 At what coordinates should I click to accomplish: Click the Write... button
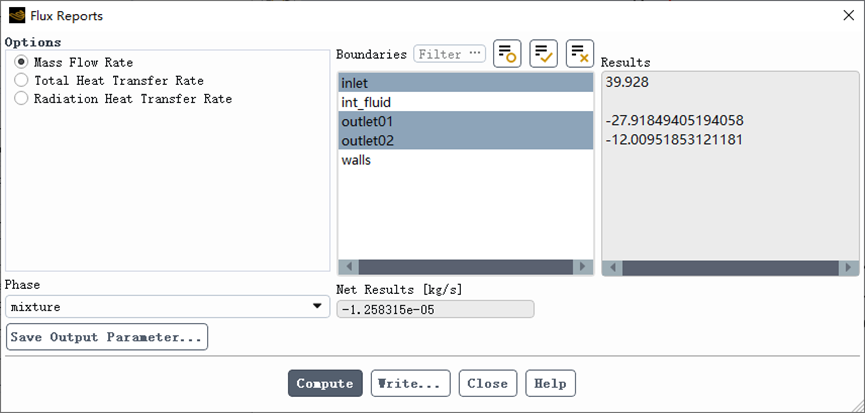tap(410, 383)
